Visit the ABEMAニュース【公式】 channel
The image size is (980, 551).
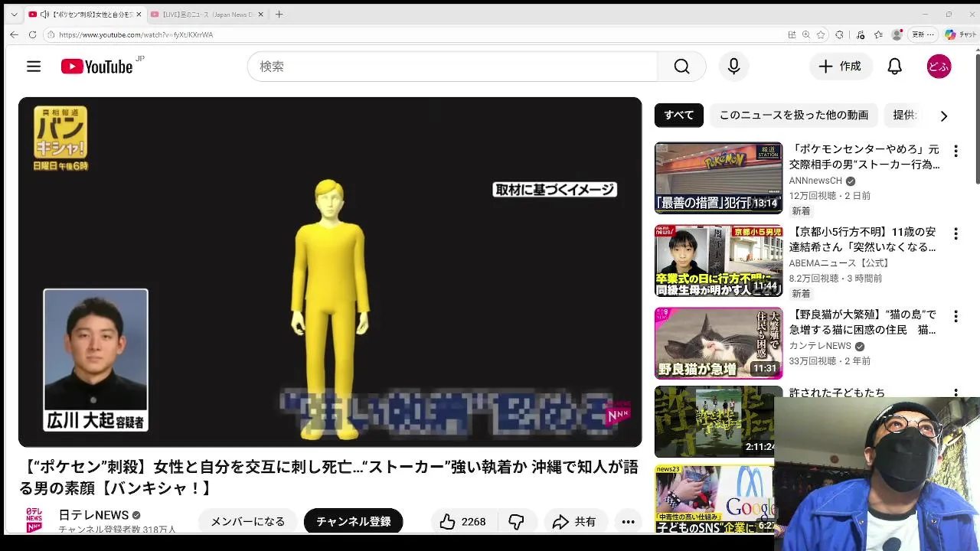point(840,263)
